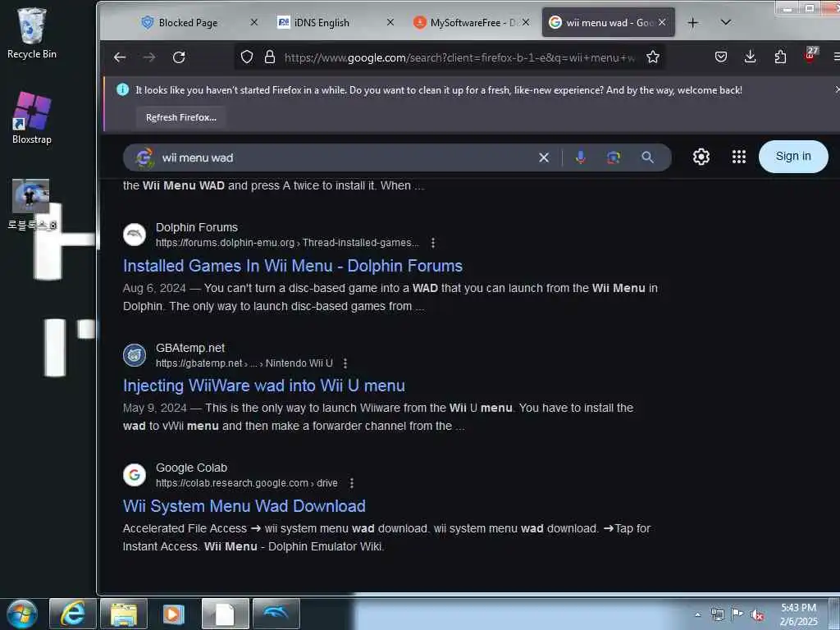This screenshot has height=630, width=840.
Task: Close the iDNS English tab
Action: click(390, 22)
